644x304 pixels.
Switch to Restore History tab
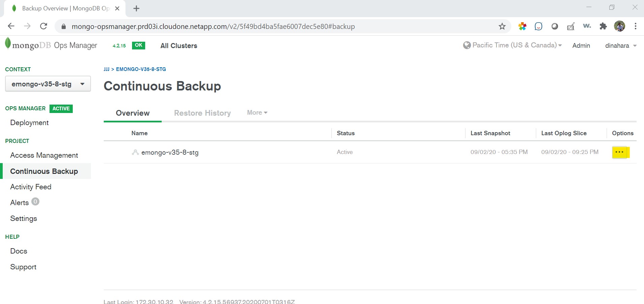pos(202,113)
